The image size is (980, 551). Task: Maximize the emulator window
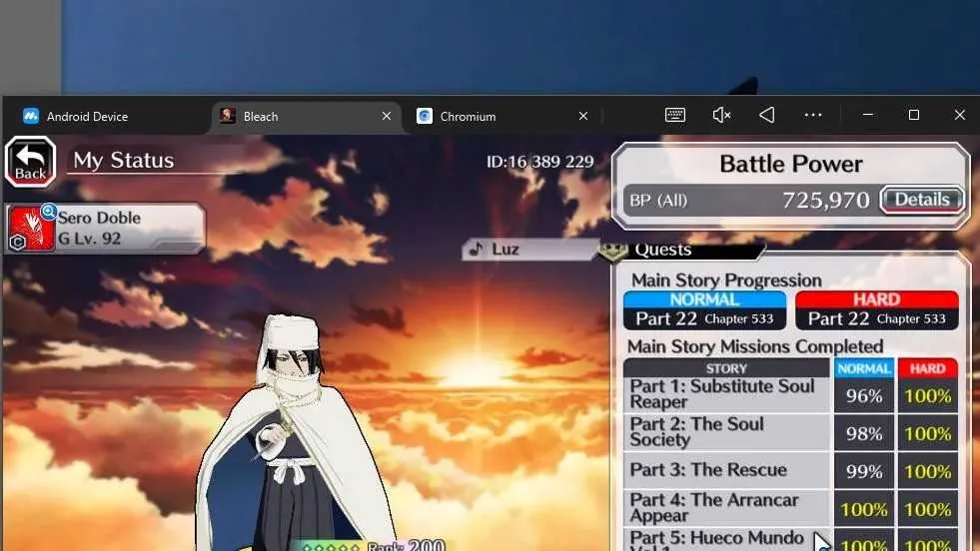coord(914,115)
